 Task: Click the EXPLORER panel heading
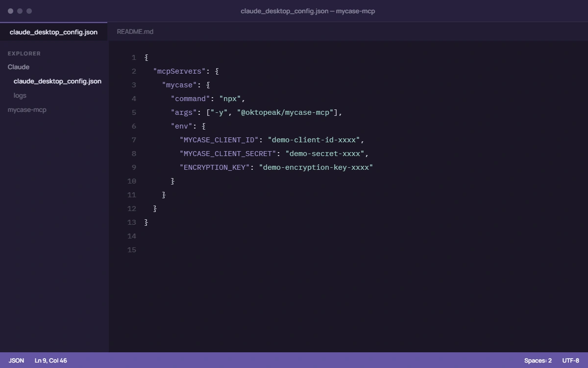tap(24, 53)
